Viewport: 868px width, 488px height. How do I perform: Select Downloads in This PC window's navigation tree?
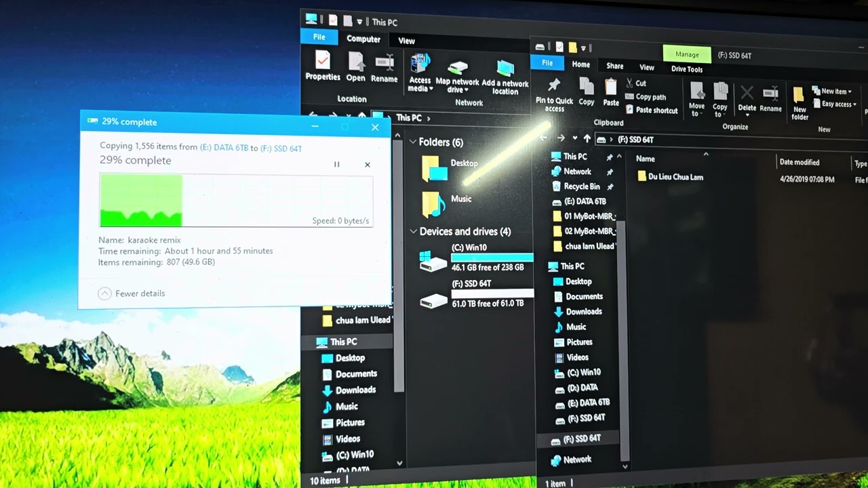click(349, 390)
